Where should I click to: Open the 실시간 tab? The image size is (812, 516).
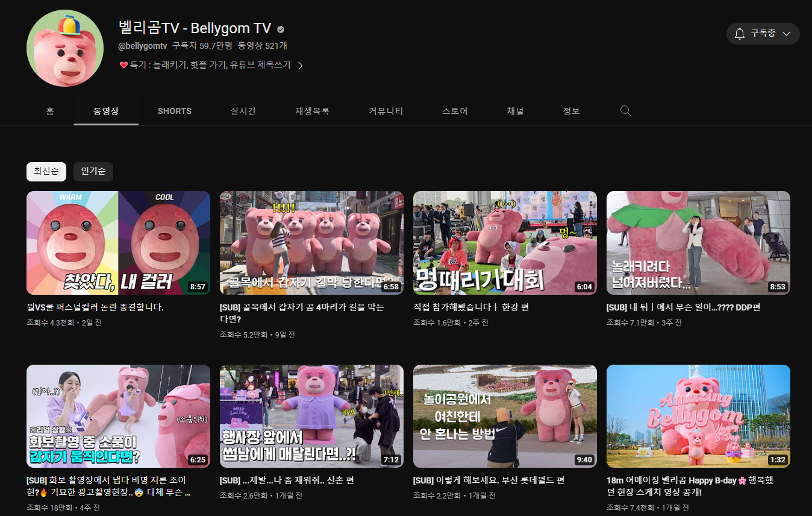tap(243, 111)
